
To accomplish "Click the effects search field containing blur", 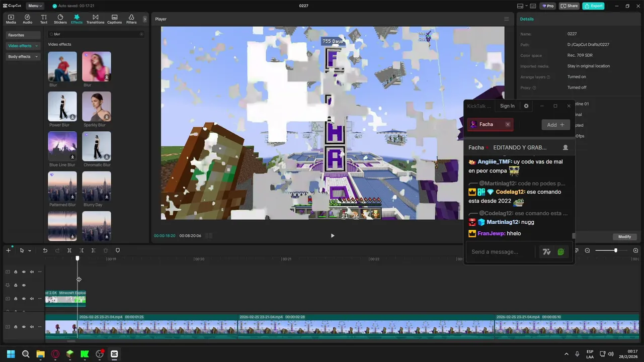I will (x=96, y=34).
